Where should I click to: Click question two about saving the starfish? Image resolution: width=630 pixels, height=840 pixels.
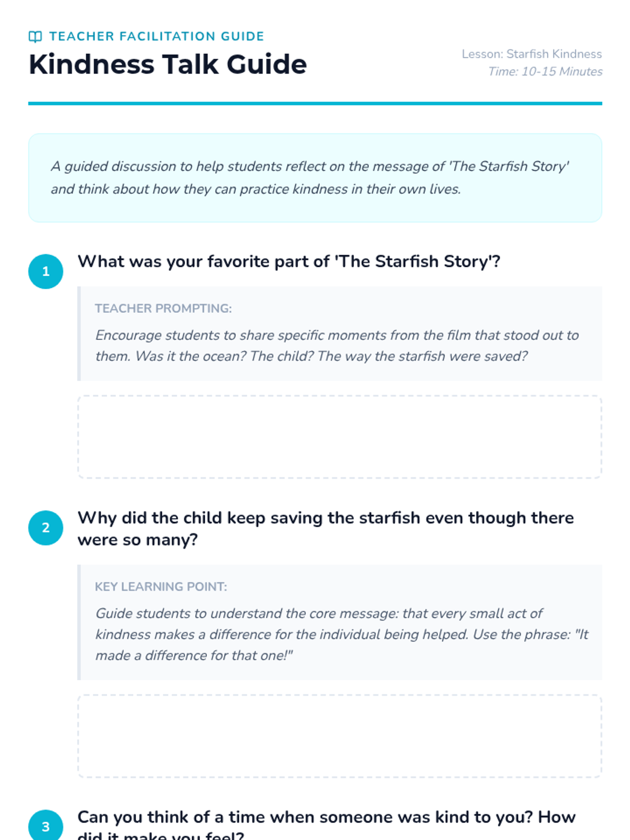tap(325, 529)
